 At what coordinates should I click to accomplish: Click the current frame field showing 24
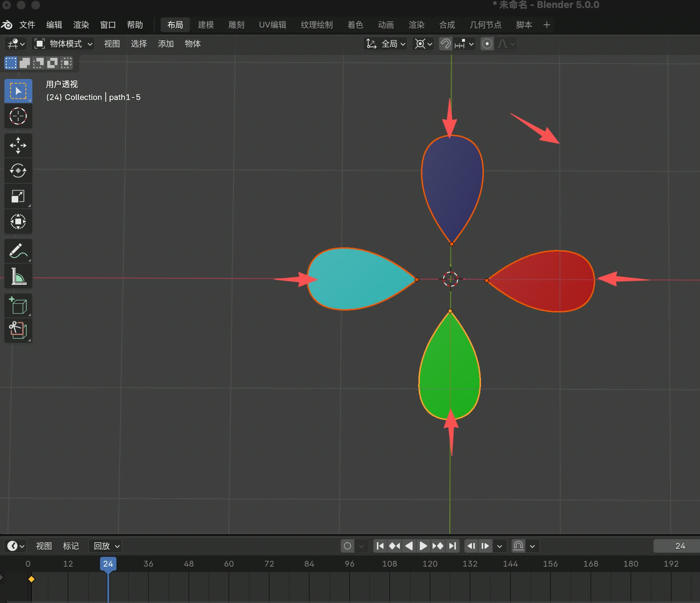pos(679,546)
